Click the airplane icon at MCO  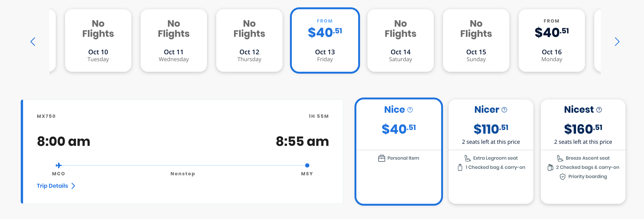tap(58, 165)
